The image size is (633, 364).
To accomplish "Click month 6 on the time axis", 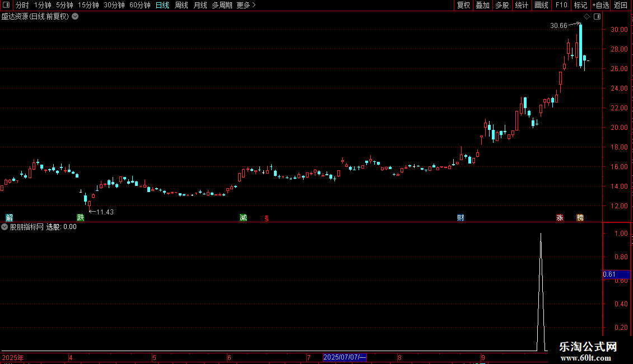I will tap(229, 357).
